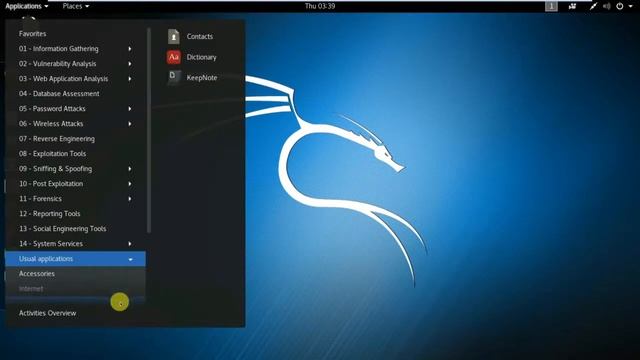Open 06 - Wireless Attacks category
The height and width of the screenshot is (360, 640).
point(51,124)
